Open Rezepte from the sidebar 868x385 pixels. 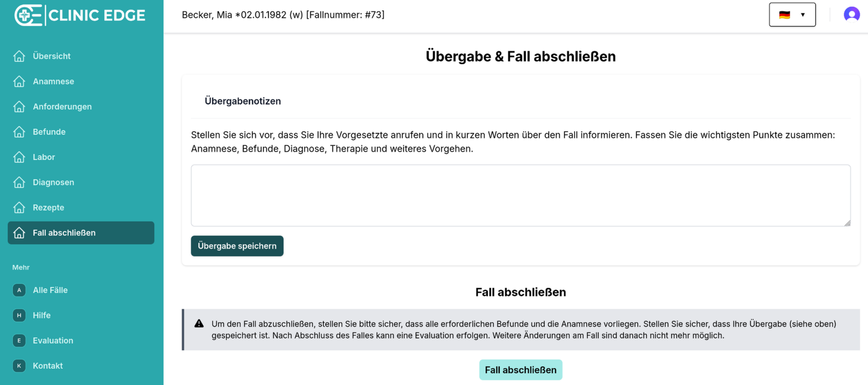(48, 207)
